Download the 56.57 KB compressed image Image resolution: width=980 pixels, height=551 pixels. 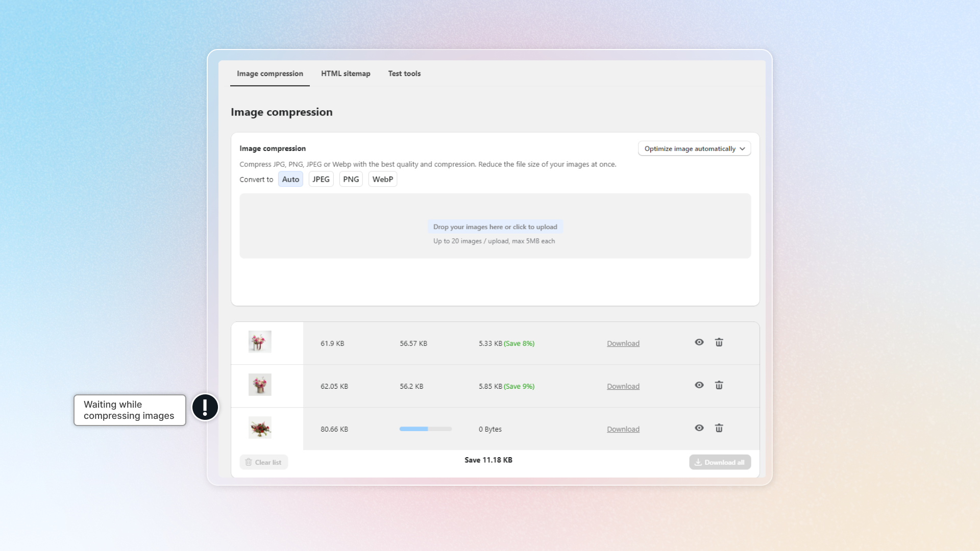623,343
